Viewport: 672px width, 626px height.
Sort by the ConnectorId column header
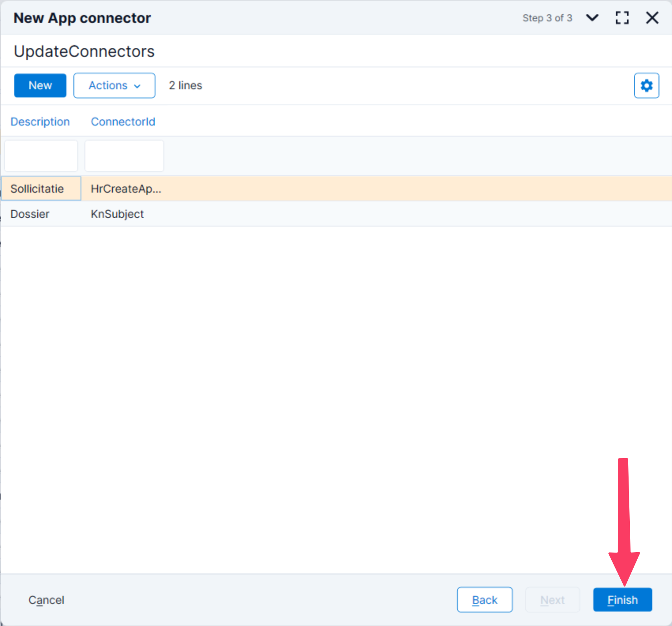(123, 122)
